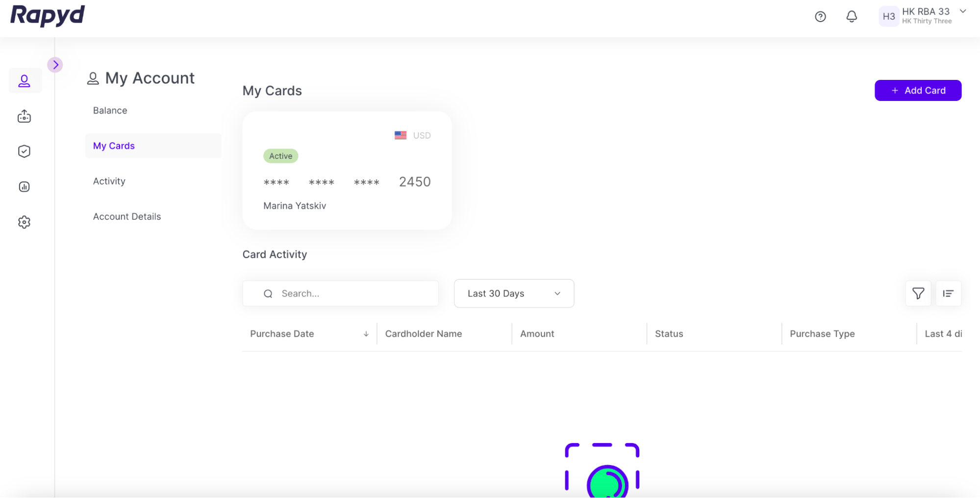Screen dimensions: 980x498
Task: Open the settings gear sidebar icon
Action: click(x=25, y=222)
